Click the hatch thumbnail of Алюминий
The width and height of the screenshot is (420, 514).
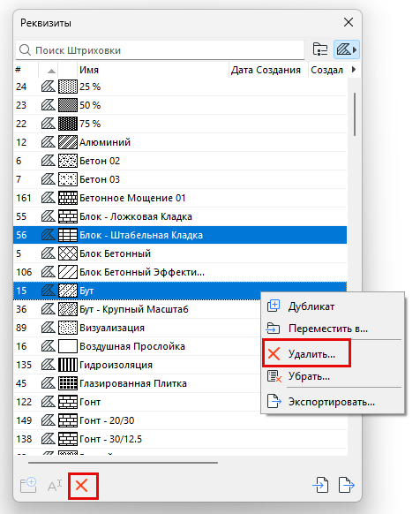pyautogui.click(x=68, y=142)
